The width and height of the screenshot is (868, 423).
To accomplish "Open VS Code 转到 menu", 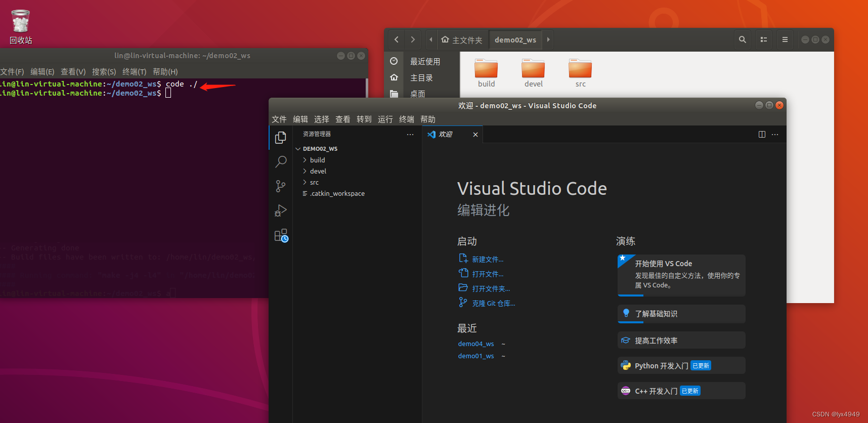I will (x=364, y=119).
